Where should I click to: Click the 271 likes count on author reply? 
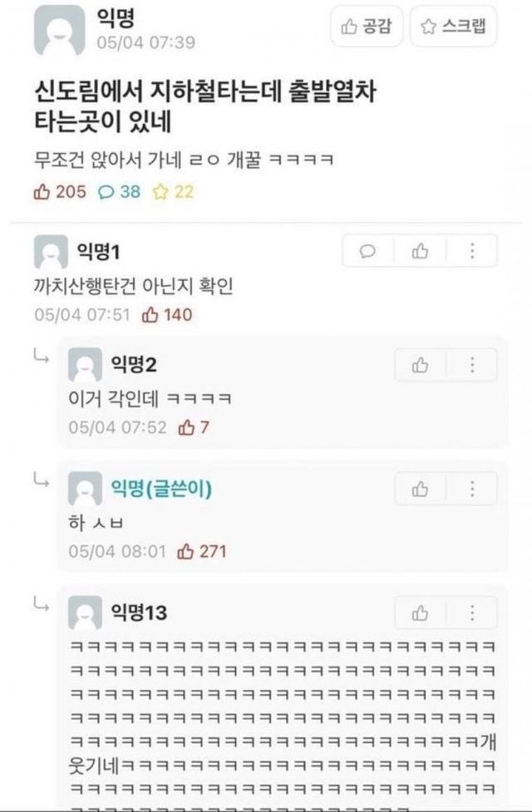[202, 552]
